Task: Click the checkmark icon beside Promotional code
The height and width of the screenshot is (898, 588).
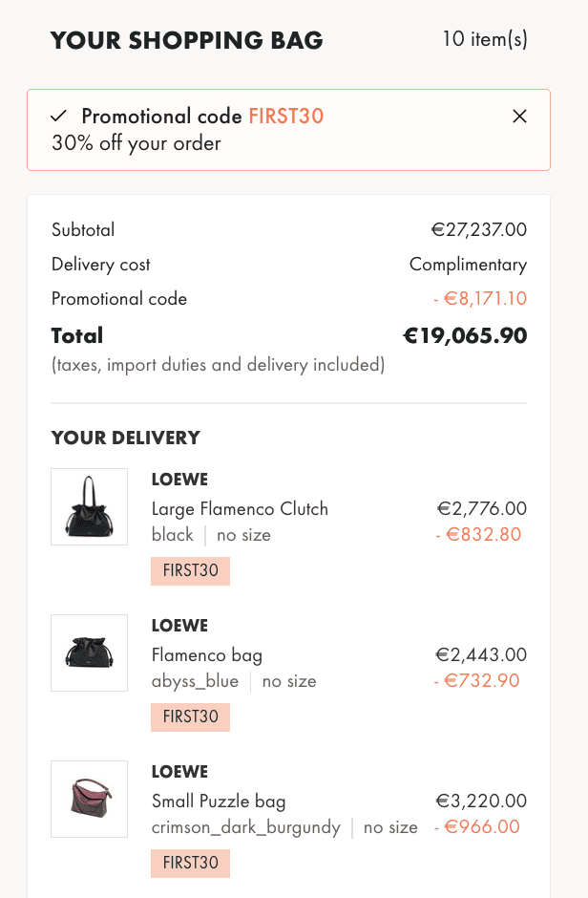Action: [58, 117]
